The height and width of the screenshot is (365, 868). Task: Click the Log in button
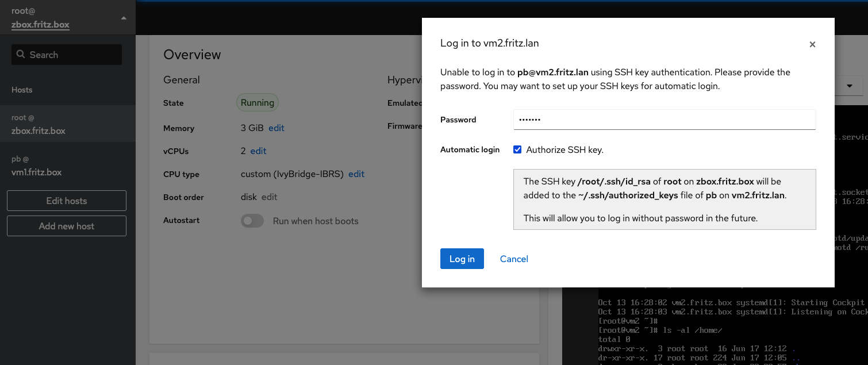click(x=462, y=259)
